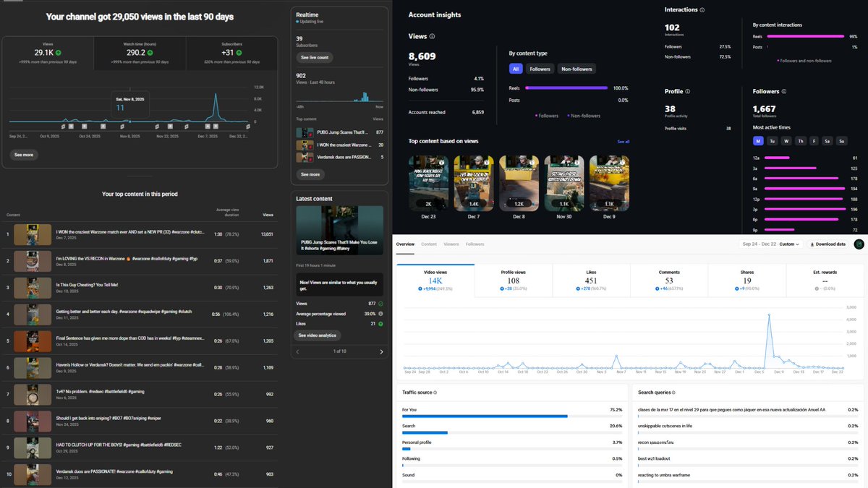This screenshot has width=868, height=488.
Task: Switch to the Viewers tab
Action: click(451, 244)
